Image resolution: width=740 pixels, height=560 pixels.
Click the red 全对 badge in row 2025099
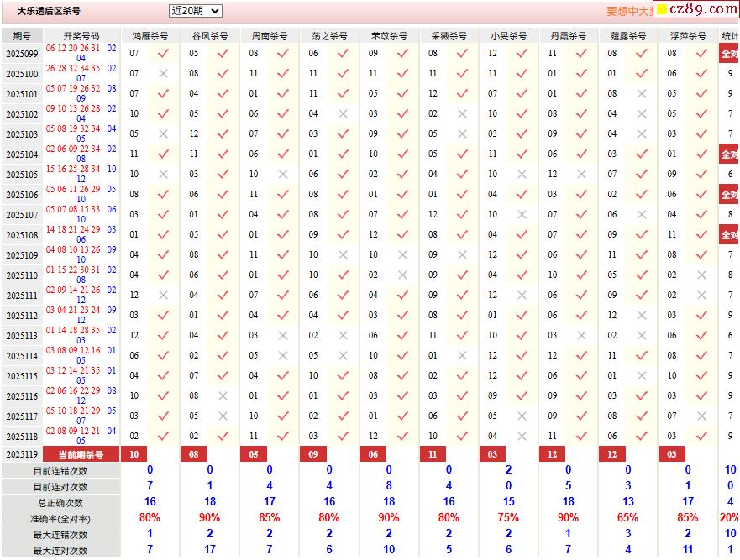(729, 54)
